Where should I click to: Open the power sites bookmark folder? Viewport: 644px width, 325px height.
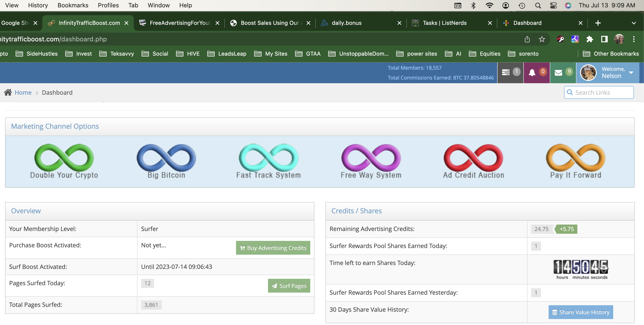416,54
